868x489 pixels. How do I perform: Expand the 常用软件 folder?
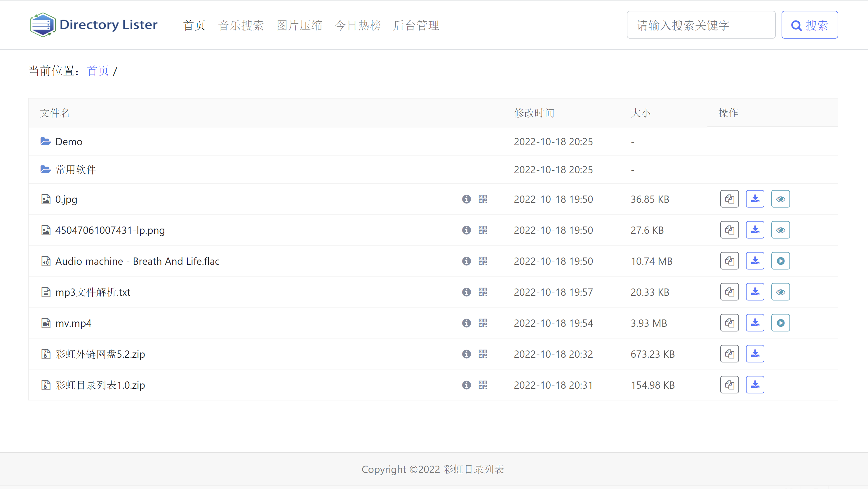(74, 170)
